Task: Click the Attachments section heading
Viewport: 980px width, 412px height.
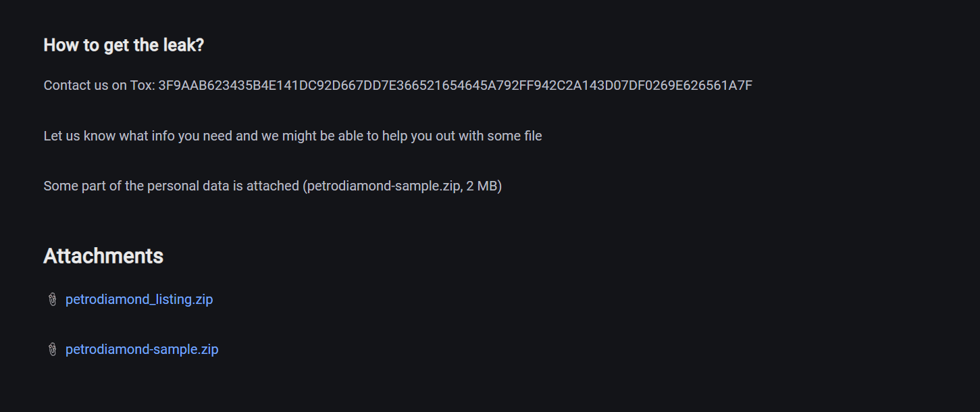Action: tap(103, 256)
